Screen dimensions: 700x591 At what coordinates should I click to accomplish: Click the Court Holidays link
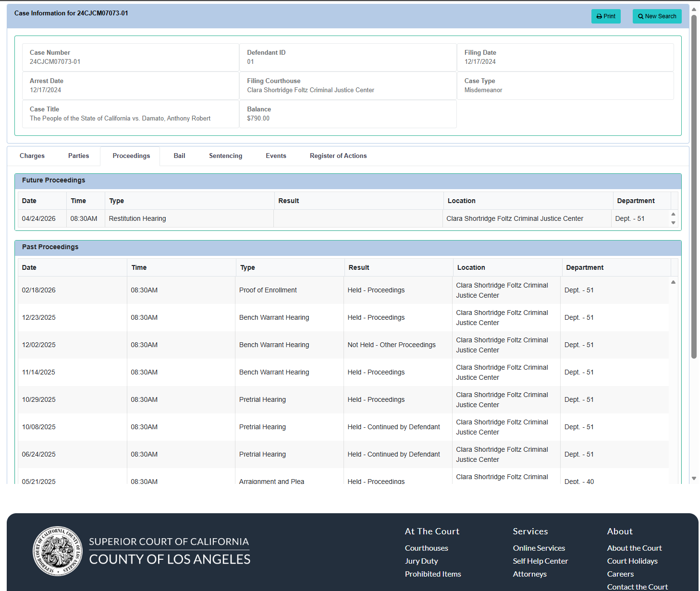click(632, 561)
